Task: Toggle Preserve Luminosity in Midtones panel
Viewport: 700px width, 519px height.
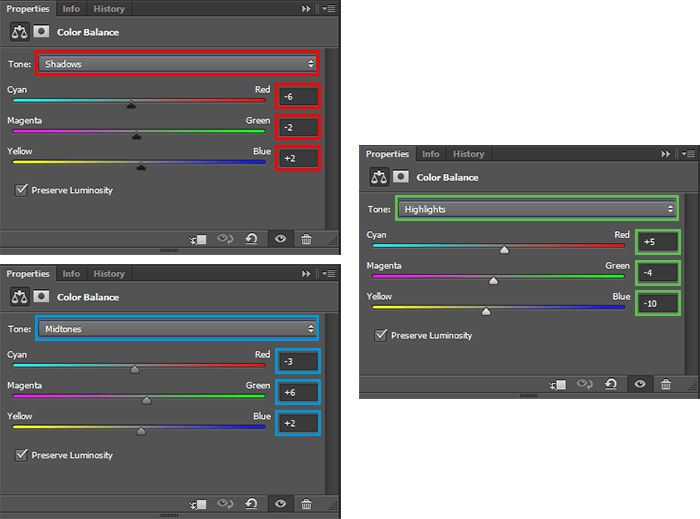Action: point(21,455)
